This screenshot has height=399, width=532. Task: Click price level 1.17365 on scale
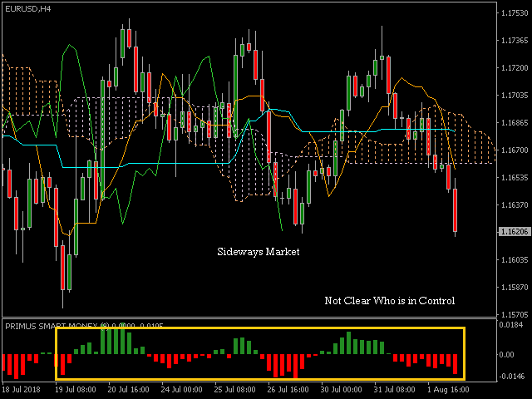pyautogui.click(x=515, y=41)
